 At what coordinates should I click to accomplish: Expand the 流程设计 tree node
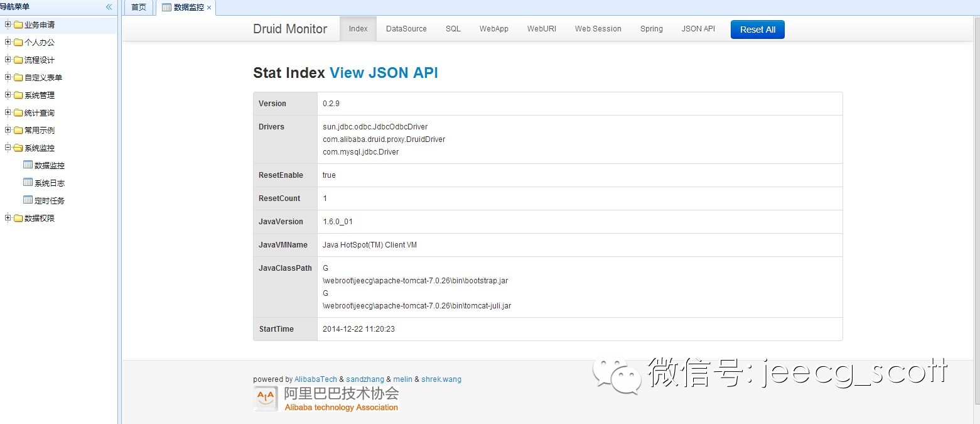point(8,60)
